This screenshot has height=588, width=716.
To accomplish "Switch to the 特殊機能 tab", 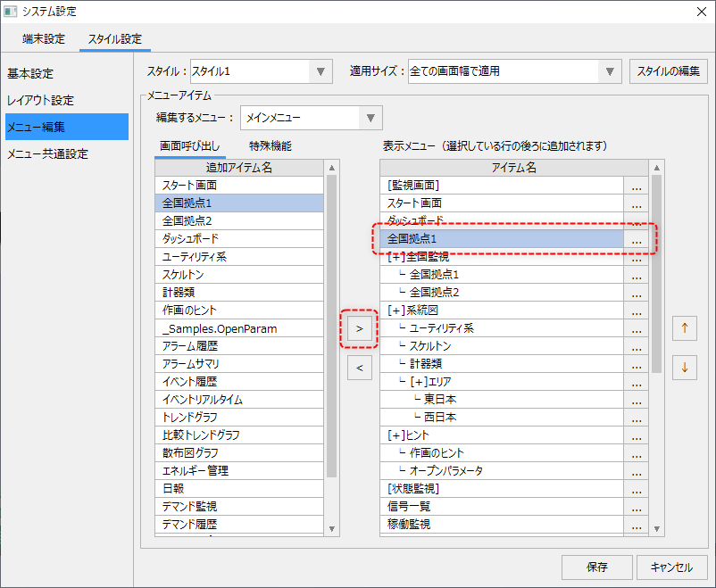I will [270, 145].
